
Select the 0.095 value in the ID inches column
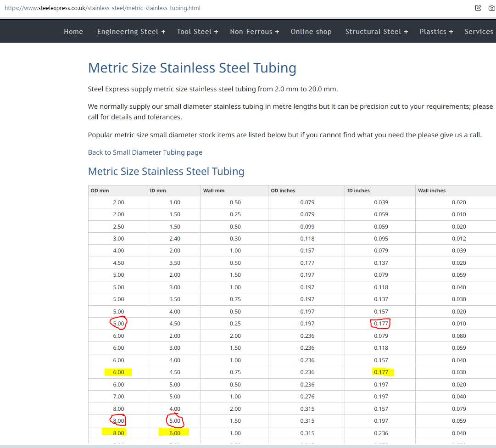tap(381, 239)
